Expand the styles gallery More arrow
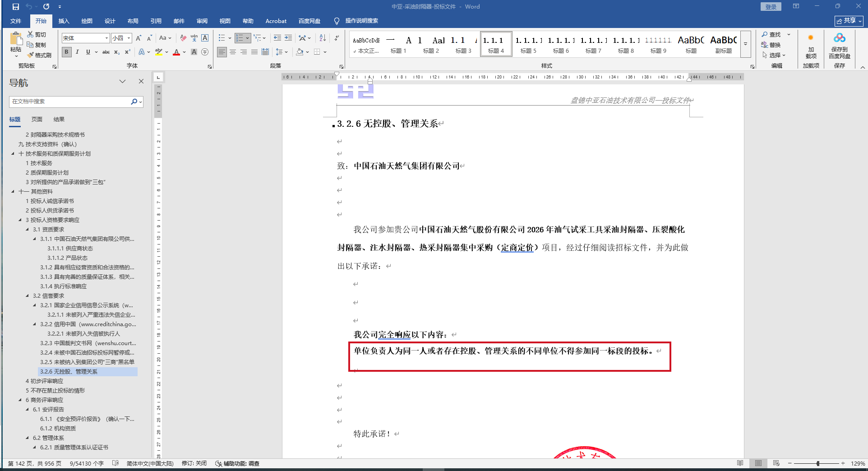 [x=745, y=44]
